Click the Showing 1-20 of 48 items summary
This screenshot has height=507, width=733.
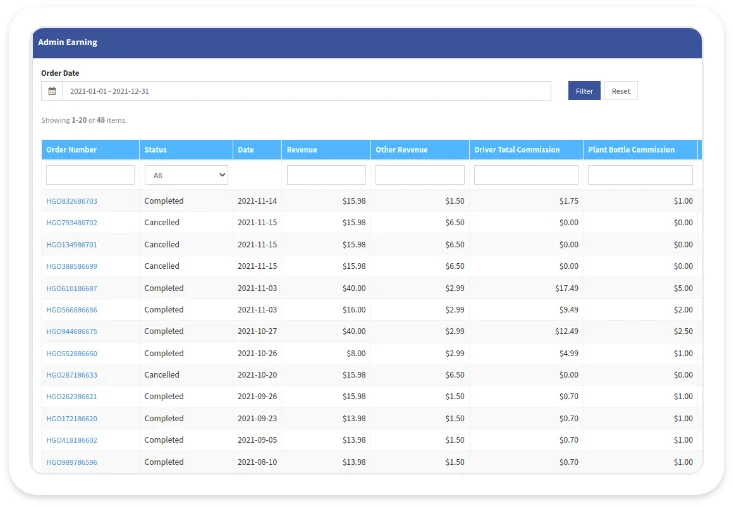pyautogui.click(x=84, y=120)
